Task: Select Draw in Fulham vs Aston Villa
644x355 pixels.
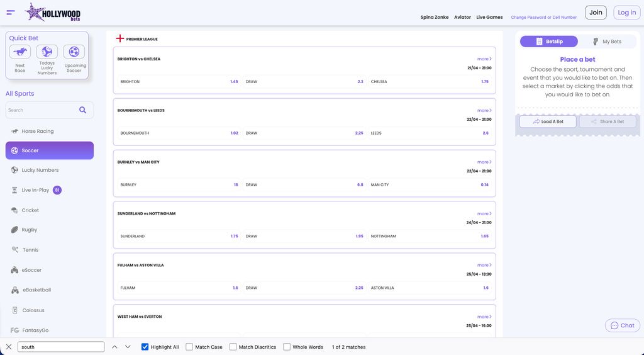Action: [x=304, y=288]
